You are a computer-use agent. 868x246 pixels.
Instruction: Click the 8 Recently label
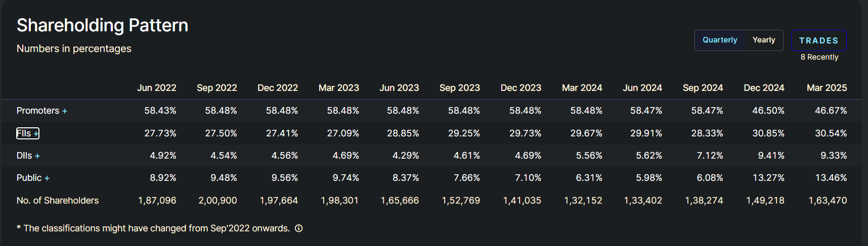819,57
